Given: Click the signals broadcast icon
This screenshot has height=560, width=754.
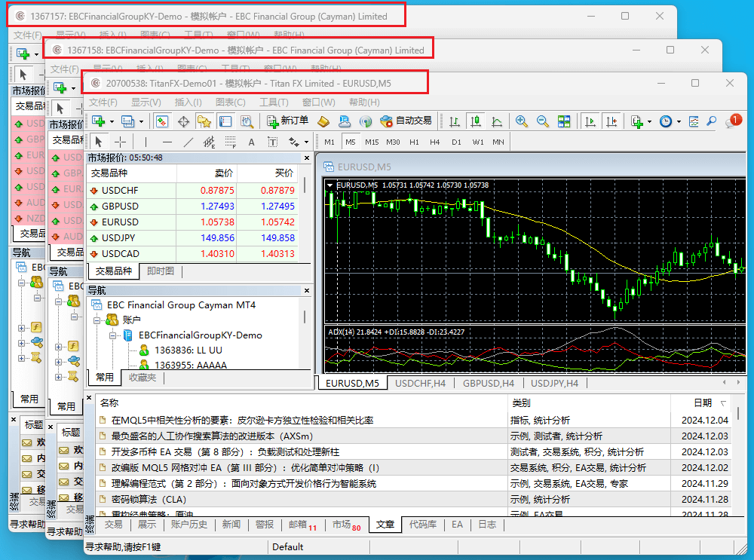Looking at the screenshot, I should 366,121.
